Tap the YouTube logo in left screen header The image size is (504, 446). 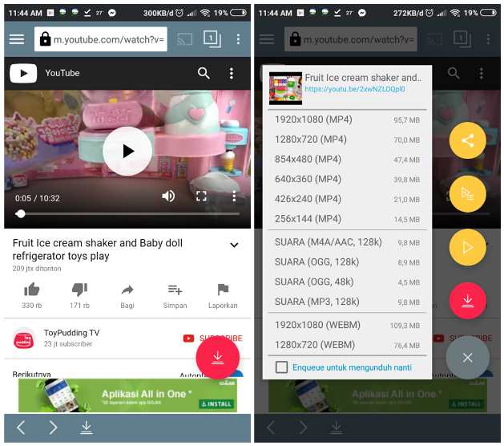click(x=23, y=73)
